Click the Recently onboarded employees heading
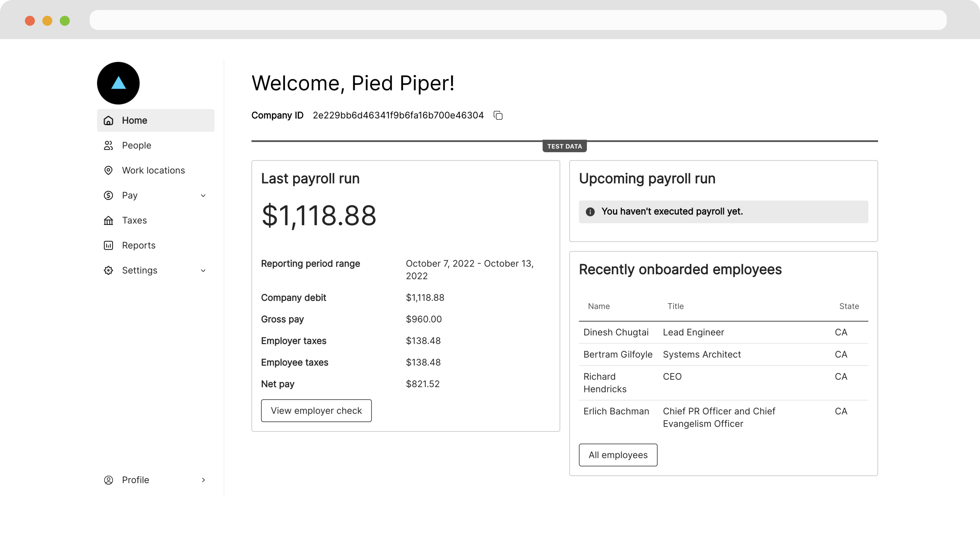The image size is (980, 538). pyautogui.click(x=680, y=269)
